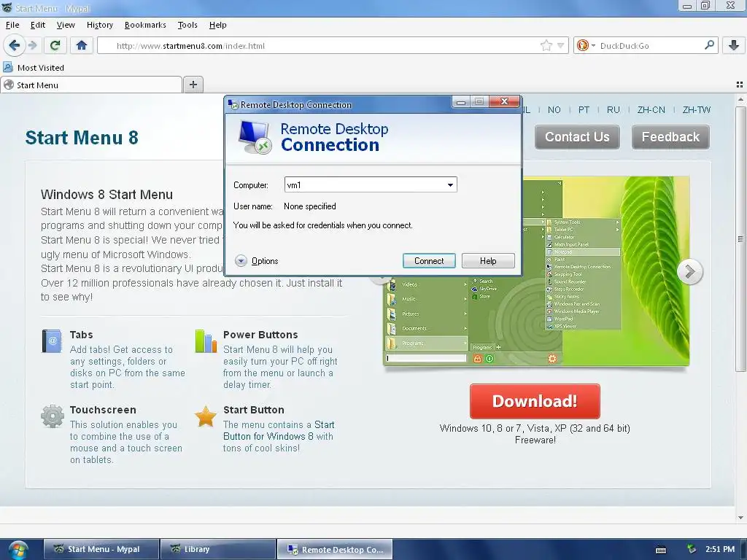Screen dimensions: 747x560
Task: Click the Help button in Remote Desktop
Action: [488, 261]
